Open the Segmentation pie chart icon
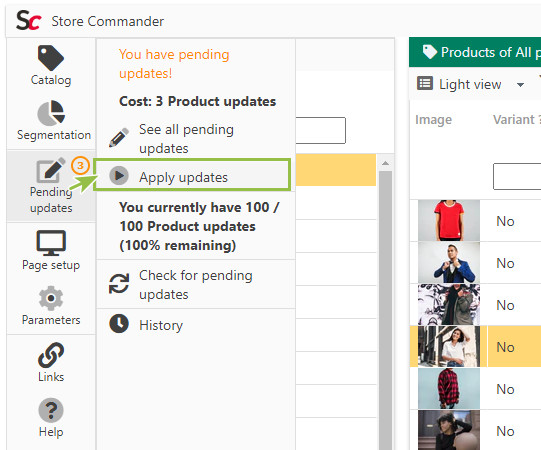Image resolution: width=541 pixels, height=450 pixels. coord(51,113)
